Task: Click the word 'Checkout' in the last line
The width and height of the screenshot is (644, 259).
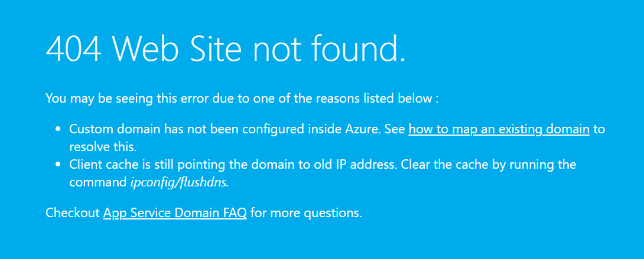Action: [73, 213]
